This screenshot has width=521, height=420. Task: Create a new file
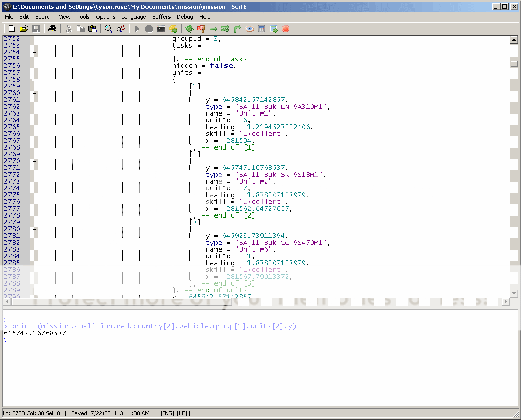click(x=11, y=29)
